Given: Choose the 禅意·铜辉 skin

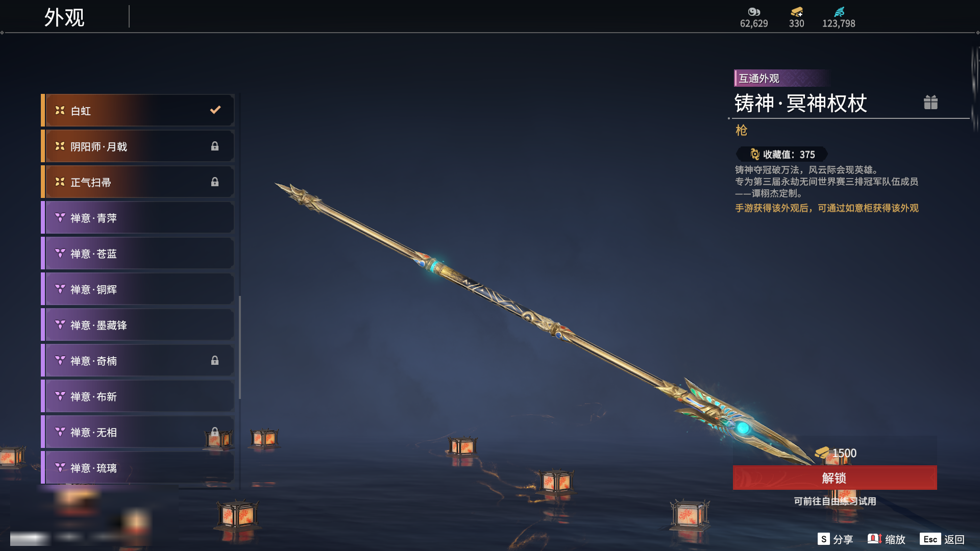Looking at the screenshot, I should pos(138,289).
